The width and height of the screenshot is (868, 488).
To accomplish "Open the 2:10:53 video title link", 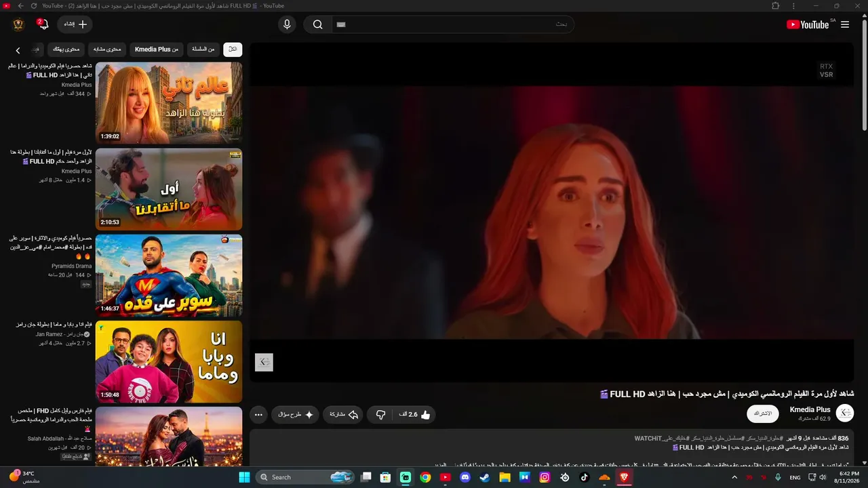I will click(50, 157).
